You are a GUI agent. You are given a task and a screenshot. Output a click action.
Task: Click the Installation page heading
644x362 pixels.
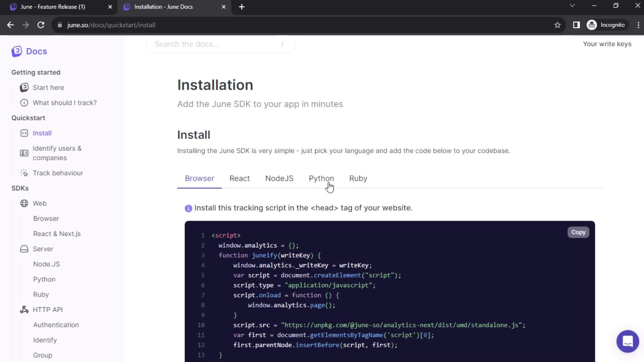[215, 85]
